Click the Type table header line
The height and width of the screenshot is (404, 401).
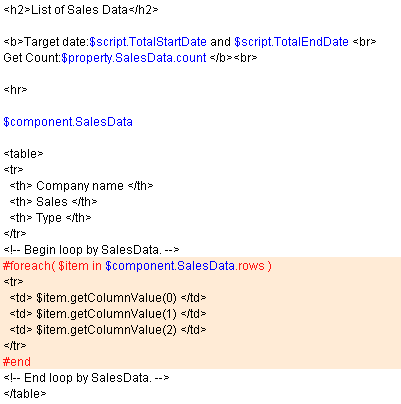click(x=50, y=218)
